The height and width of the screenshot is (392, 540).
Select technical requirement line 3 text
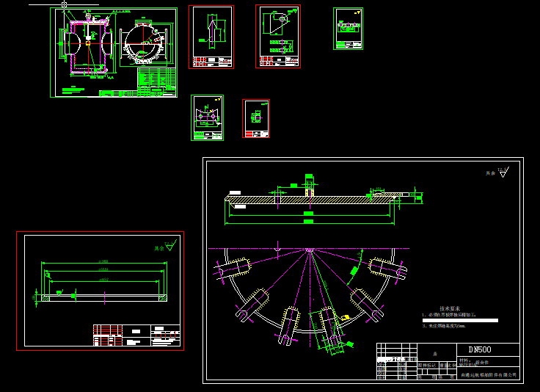445,325
